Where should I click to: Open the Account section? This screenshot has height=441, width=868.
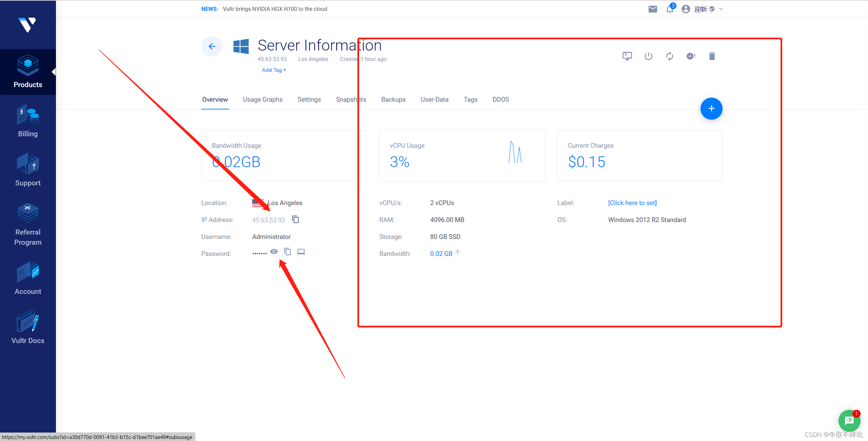(x=28, y=279)
